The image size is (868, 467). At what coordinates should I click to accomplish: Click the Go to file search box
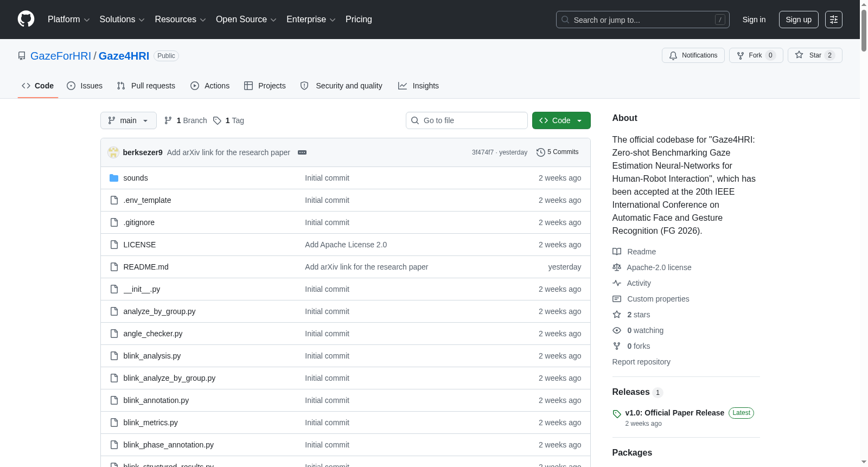click(x=467, y=120)
